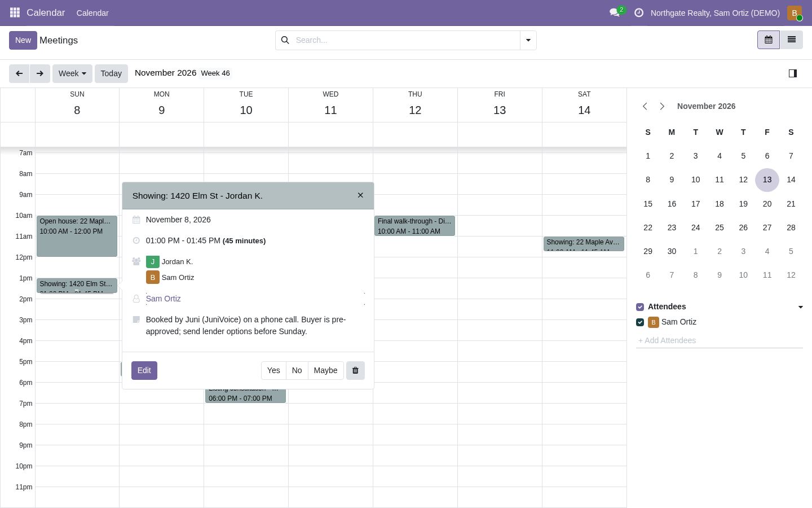
Task: Respond No to the meeting
Action: point(297,370)
